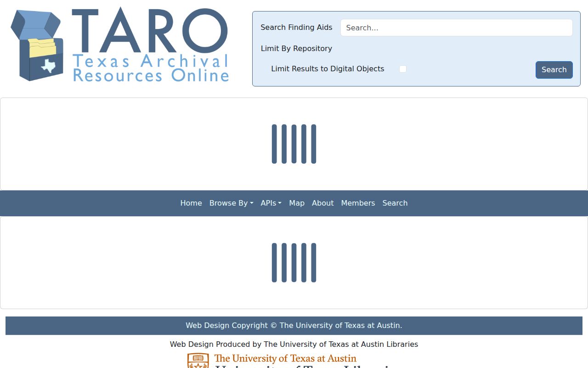Click the lower loading bars spinner

294,262
